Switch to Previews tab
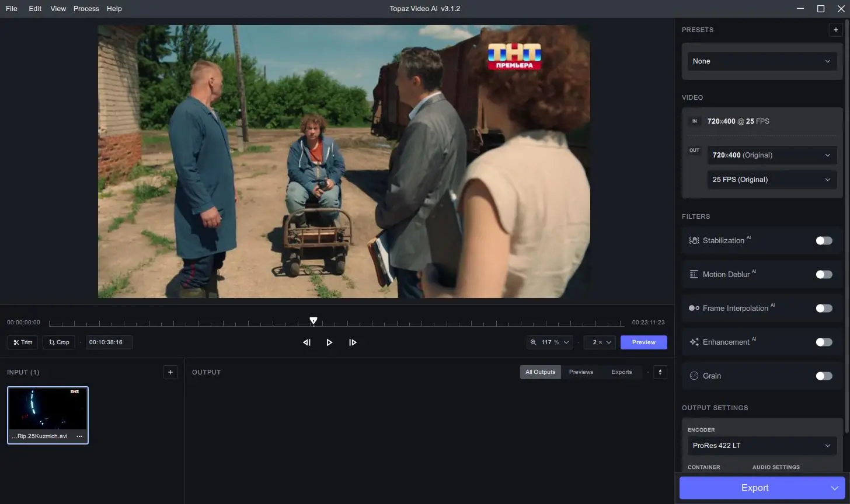 (581, 372)
